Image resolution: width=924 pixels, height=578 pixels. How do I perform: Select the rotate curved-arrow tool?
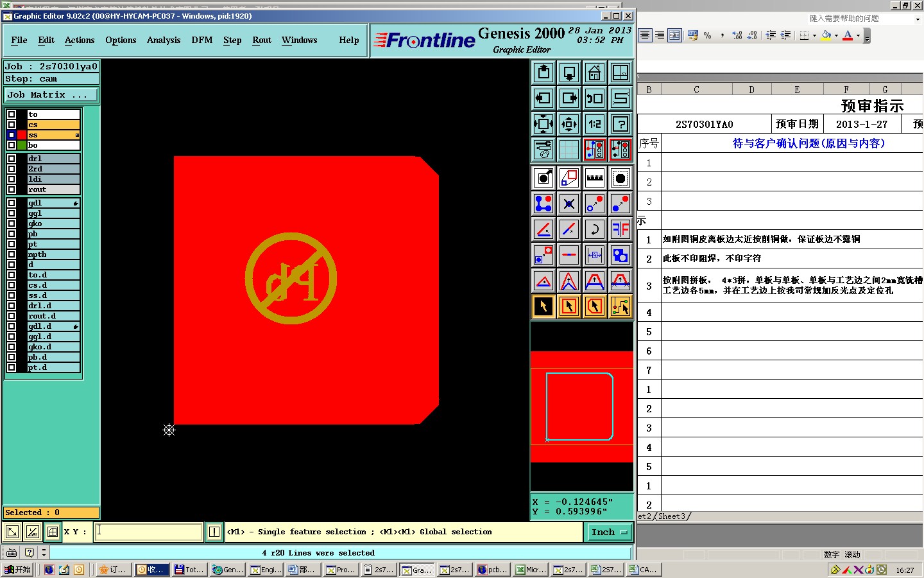(595, 229)
